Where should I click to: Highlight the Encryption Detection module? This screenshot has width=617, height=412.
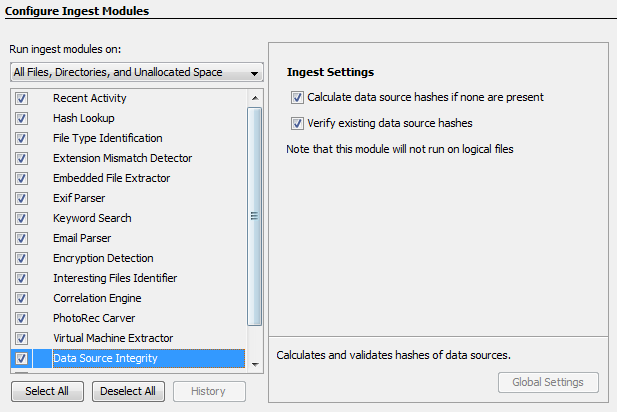103,258
